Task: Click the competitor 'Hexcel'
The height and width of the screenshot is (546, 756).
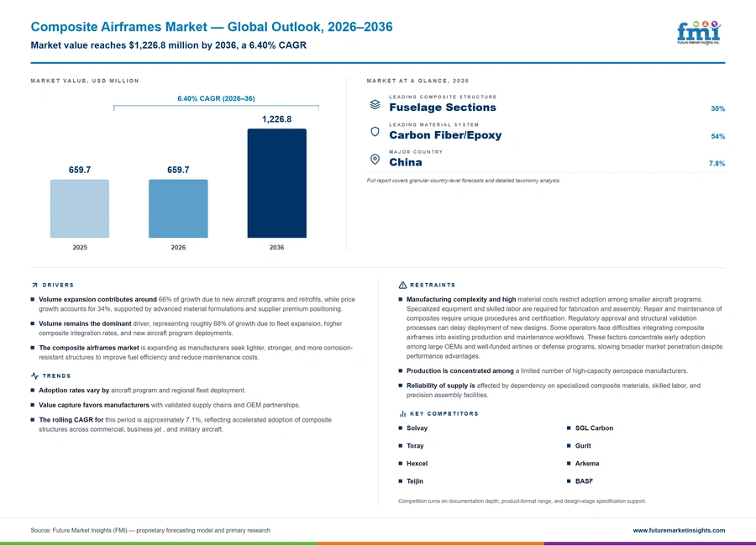Action: click(417, 464)
